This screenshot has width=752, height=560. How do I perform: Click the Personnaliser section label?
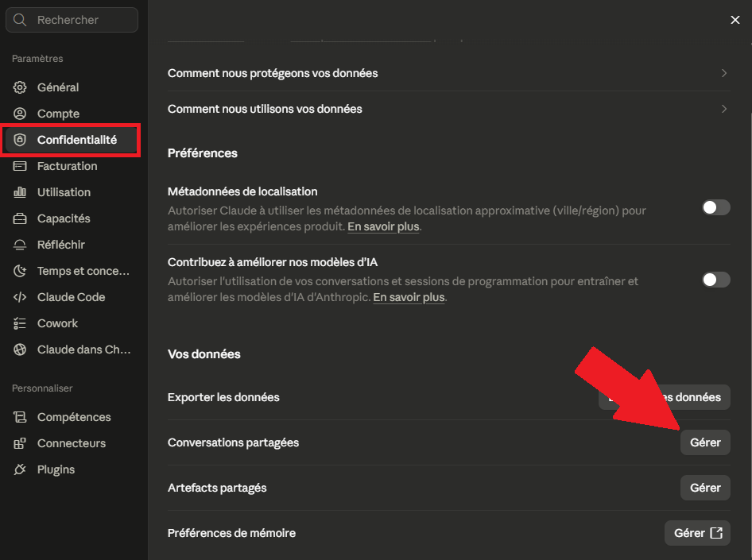click(x=42, y=388)
